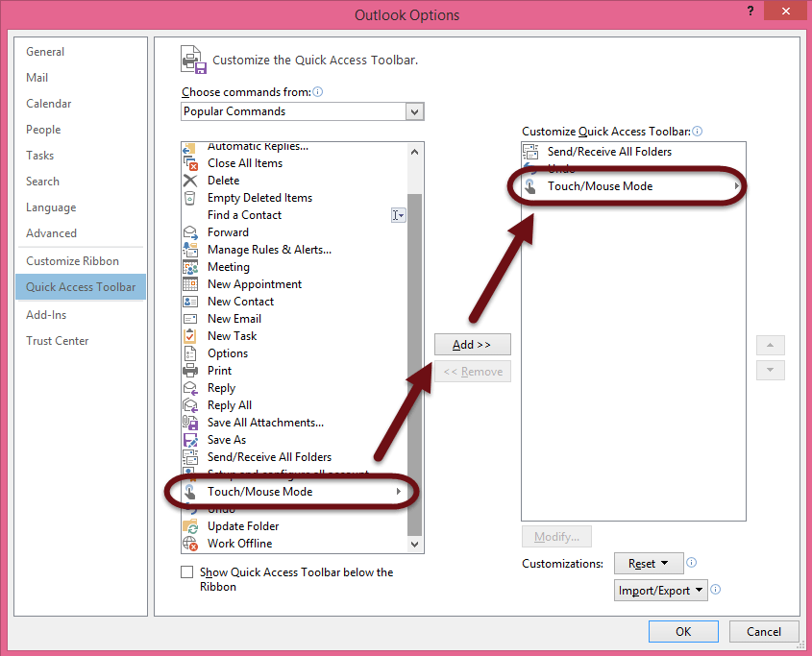Open the Mail options category
The height and width of the screenshot is (656, 812).
37,78
